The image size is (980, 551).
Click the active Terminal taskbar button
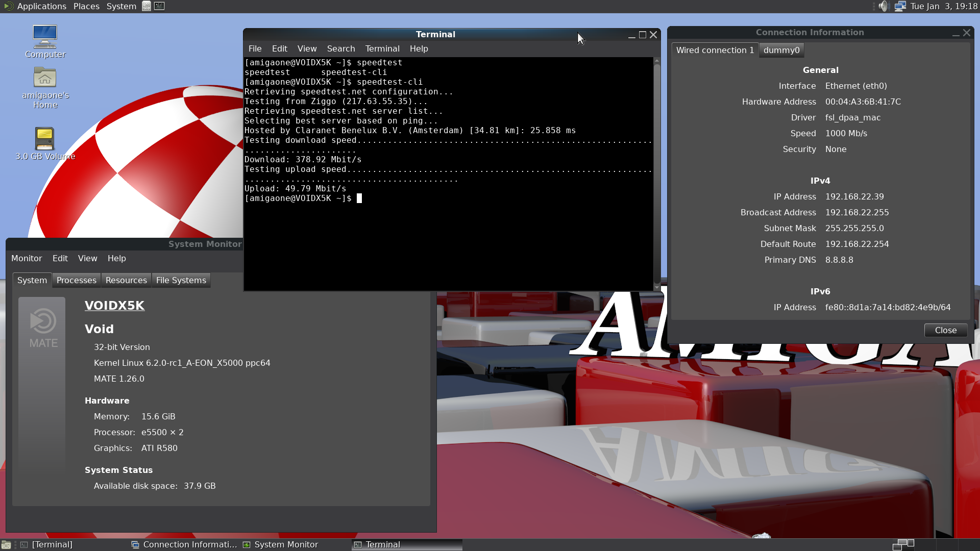(407, 545)
